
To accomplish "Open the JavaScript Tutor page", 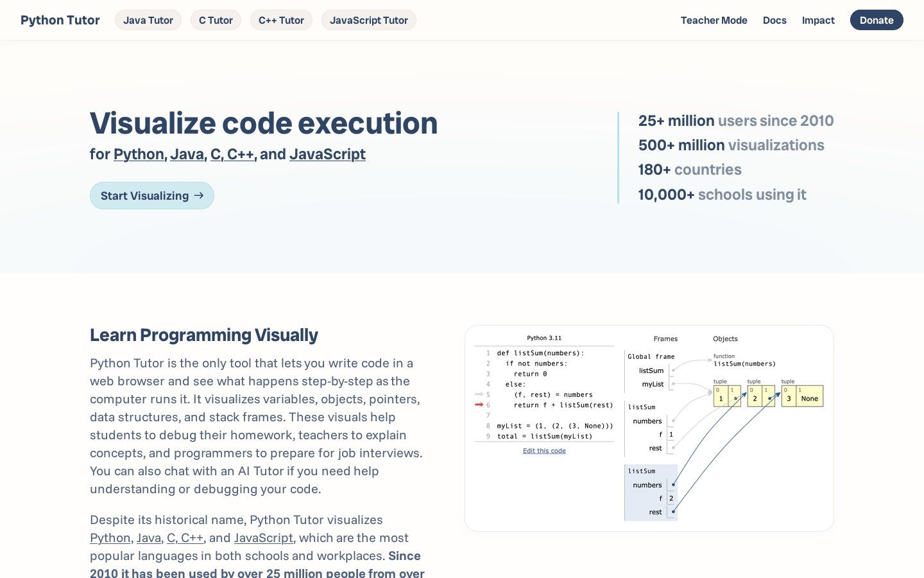I will 369,20.
